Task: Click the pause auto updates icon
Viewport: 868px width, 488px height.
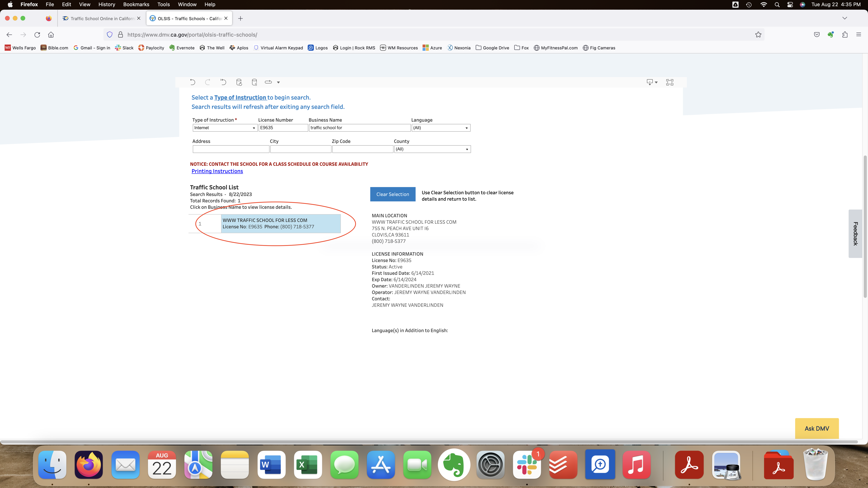Action: tap(254, 82)
